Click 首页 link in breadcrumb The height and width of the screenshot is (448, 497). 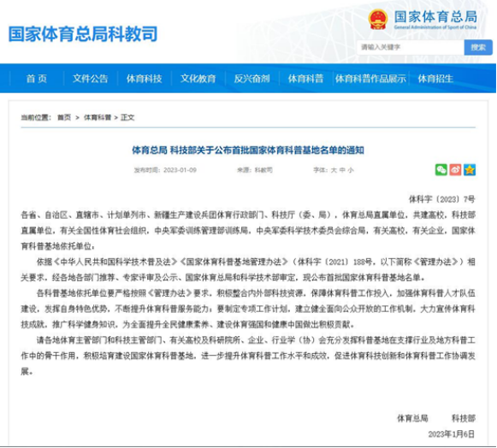tap(64, 117)
